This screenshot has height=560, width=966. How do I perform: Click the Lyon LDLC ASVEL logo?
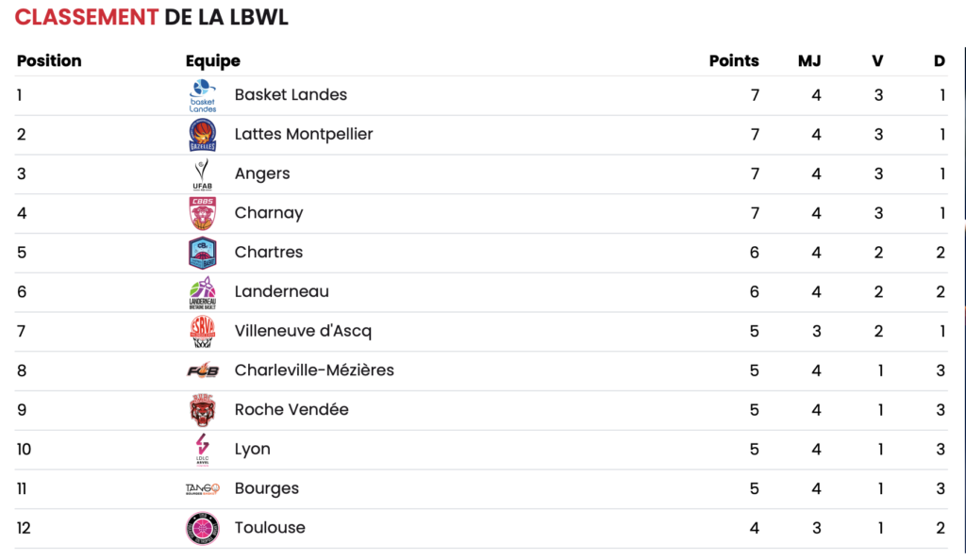click(x=203, y=450)
